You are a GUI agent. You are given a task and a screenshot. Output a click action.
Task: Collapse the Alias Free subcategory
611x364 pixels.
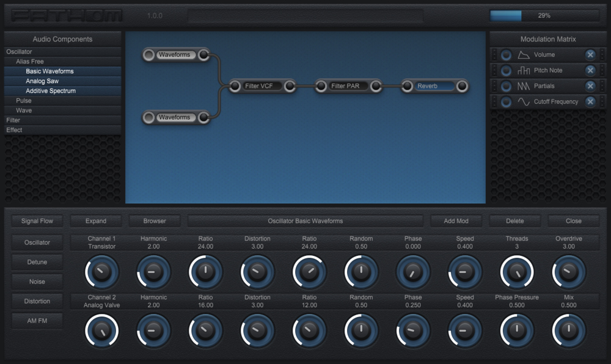tap(62, 62)
